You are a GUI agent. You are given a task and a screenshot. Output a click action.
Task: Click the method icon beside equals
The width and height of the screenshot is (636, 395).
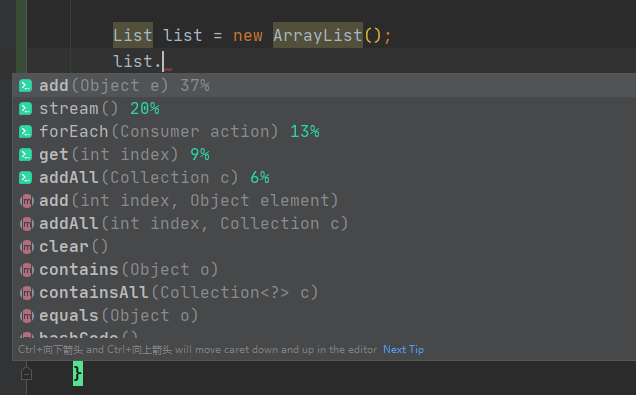coord(27,316)
